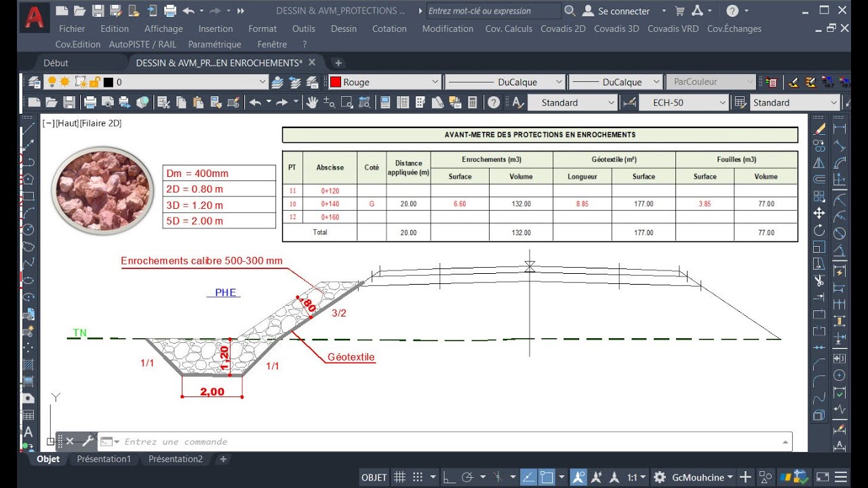
Task: Toggle 2D object snap square icon
Action: click(547, 477)
